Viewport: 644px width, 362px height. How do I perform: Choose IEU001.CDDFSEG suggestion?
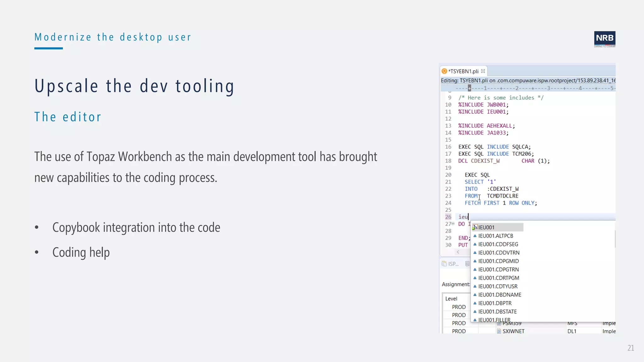(496, 244)
